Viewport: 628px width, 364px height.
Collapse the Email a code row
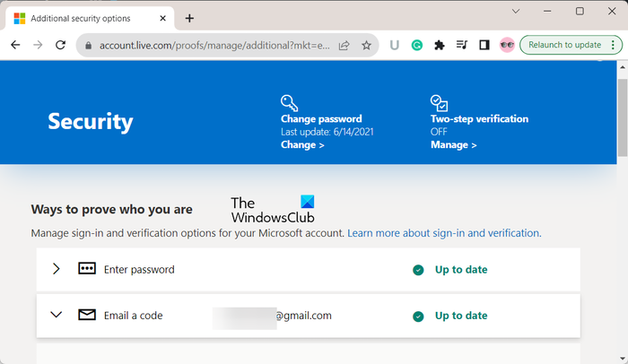(57, 315)
